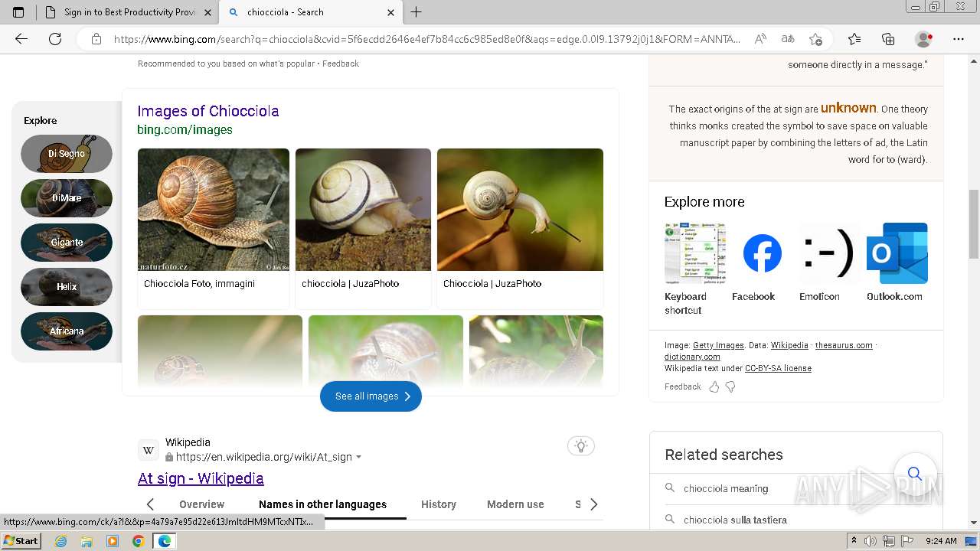Click next arrow in Wikipedia tabs

point(593,504)
